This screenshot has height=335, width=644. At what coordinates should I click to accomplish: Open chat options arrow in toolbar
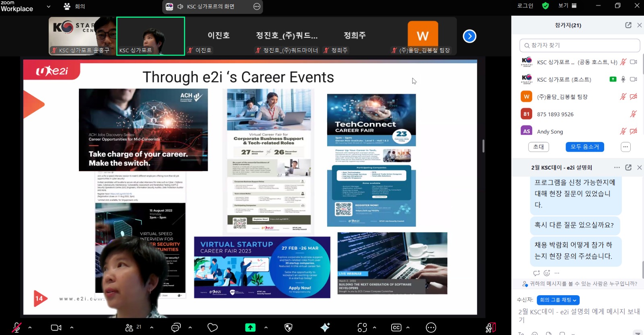190,328
